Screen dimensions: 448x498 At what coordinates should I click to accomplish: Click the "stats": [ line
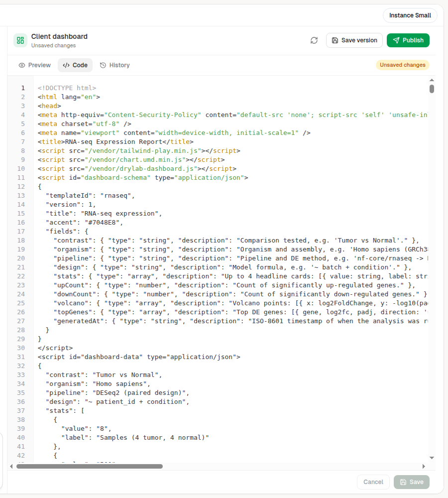pyautogui.click(x=65, y=411)
